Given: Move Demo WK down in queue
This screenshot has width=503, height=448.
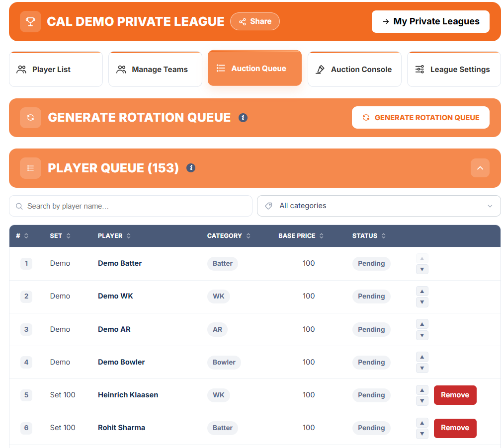Looking at the screenshot, I should (x=422, y=302).
